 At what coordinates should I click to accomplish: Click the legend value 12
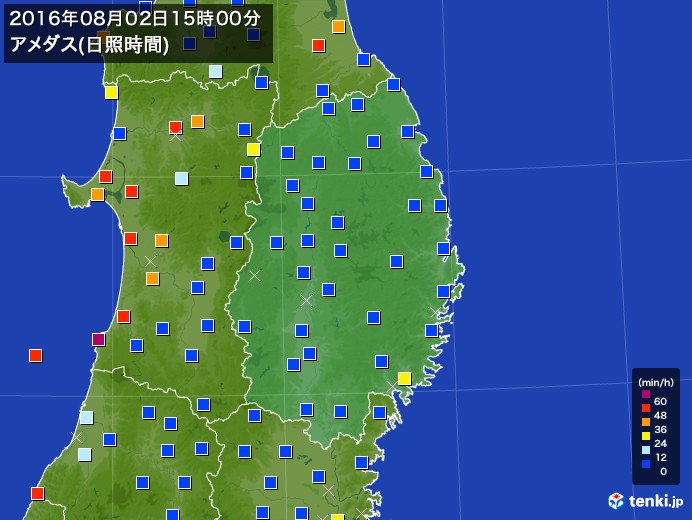[660, 457]
